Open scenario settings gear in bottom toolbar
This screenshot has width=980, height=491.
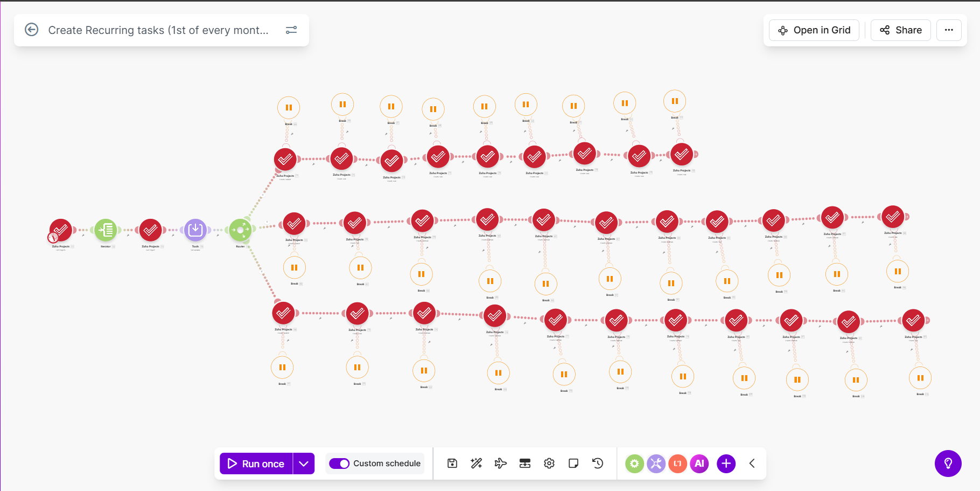[549, 464]
